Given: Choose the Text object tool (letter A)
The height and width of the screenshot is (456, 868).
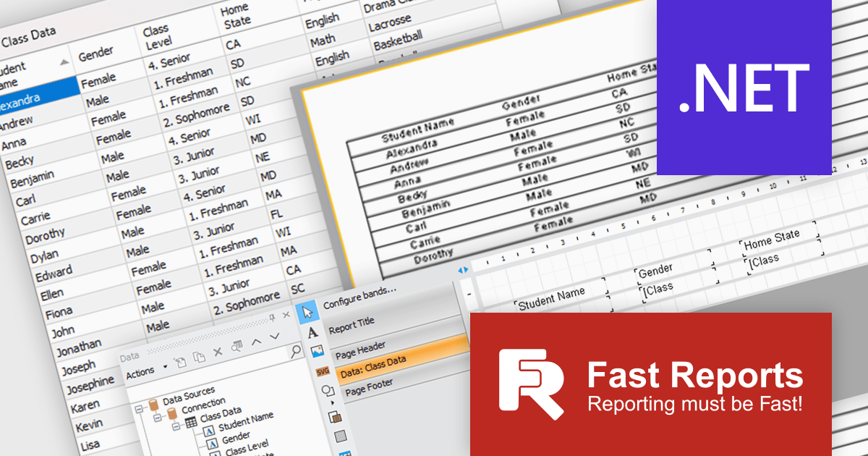Looking at the screenshot, I should coord(312,332).
